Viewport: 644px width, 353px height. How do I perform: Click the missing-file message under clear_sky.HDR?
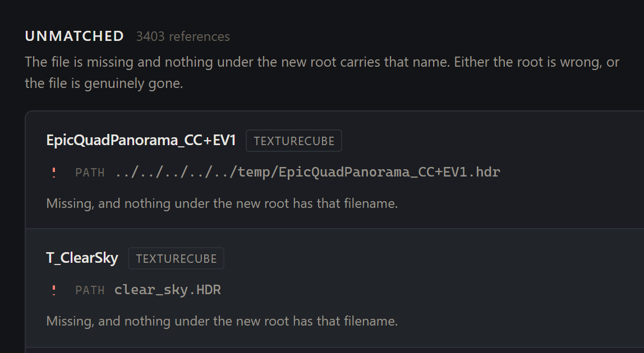222,321
